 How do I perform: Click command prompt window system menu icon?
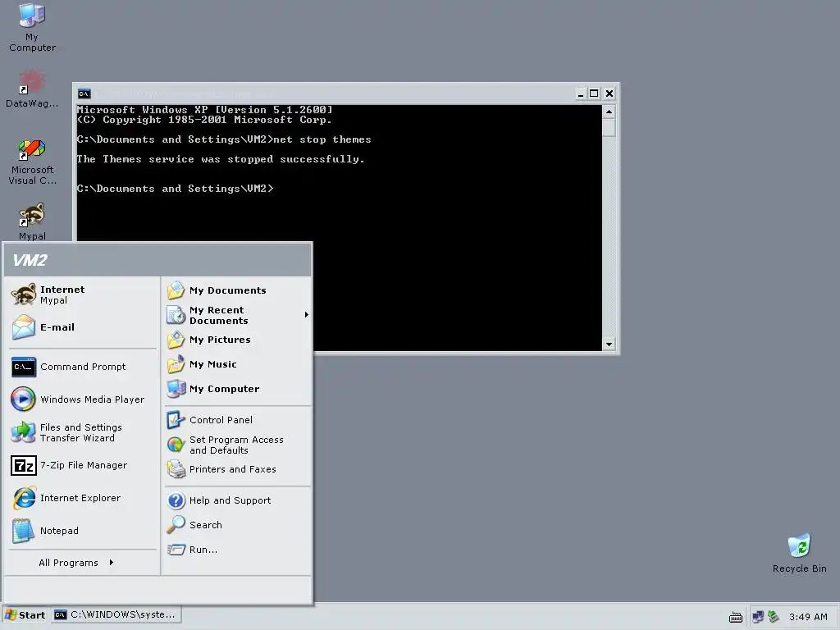pyautogui.click(x=84, y=94)
